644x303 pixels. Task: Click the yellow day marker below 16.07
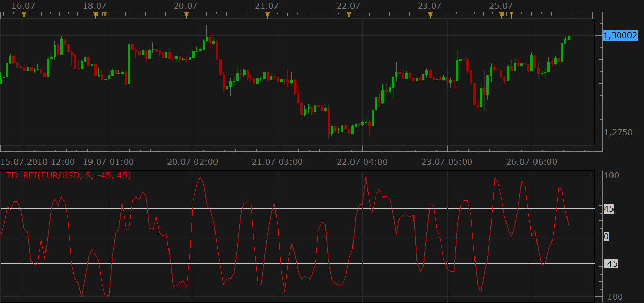(24, 15)
